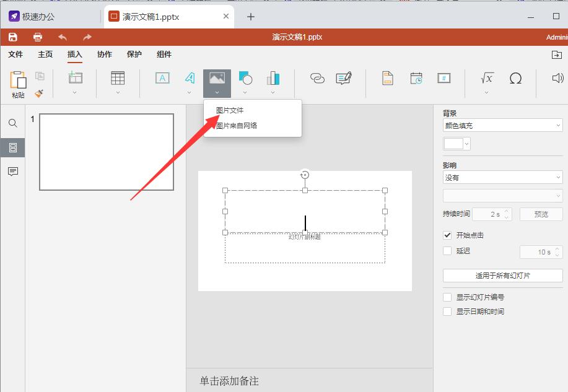Open the background color swatch picker
The width and height of the screenshot is (568, 392).
point(457,143)
